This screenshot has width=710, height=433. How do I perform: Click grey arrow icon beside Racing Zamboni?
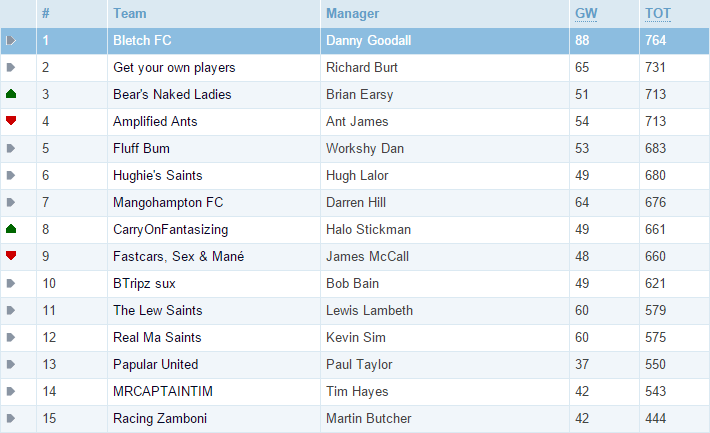pos(11,418)
